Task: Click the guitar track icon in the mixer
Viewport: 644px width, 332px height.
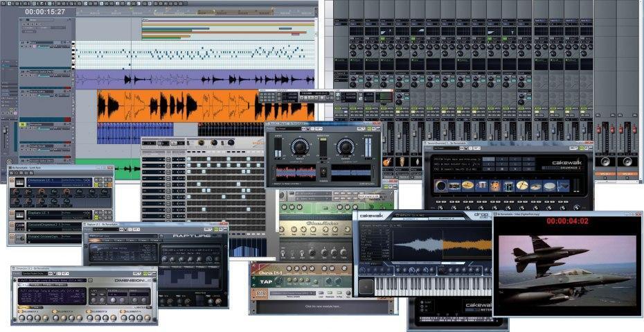Action: pyautogui.click(x=388, y=161)
